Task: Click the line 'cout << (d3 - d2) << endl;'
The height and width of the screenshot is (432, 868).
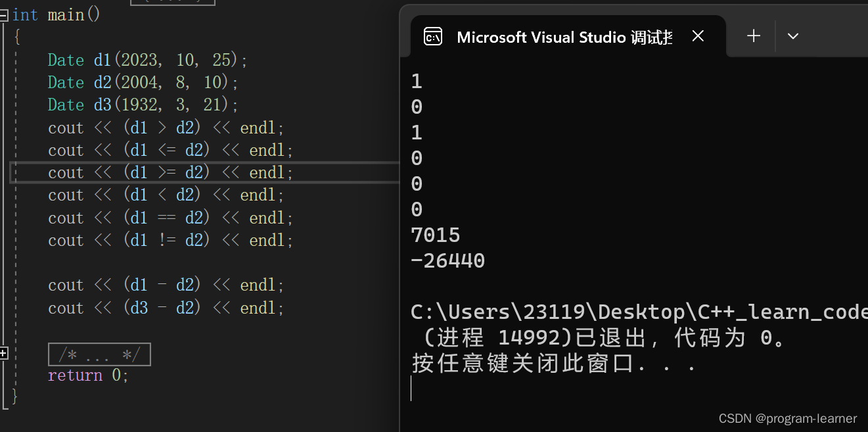Action: coord(166,308)
